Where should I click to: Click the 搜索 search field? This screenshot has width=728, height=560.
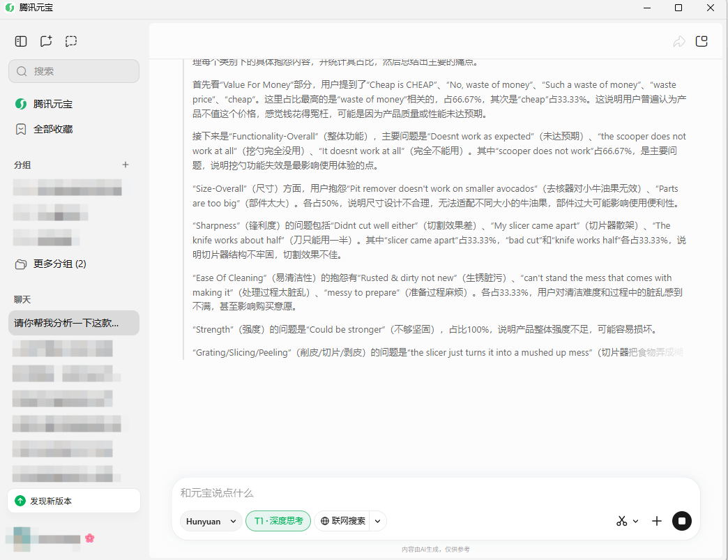73,71
